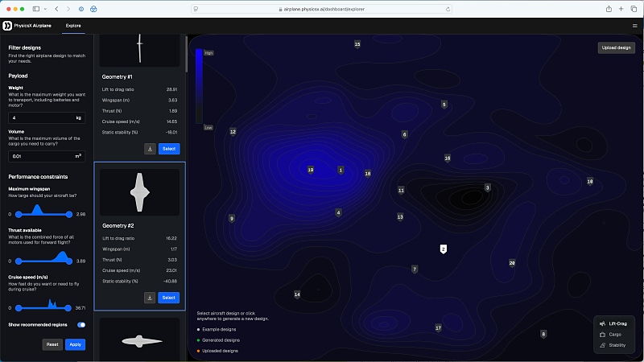644x362 pixels.
Task: Select Geometry #2 design
Action: tap(169, 298)
